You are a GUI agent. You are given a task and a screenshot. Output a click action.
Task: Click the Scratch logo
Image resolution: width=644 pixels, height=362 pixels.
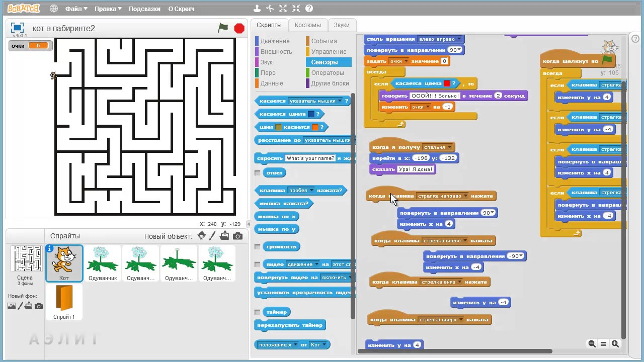click(24, 9)
